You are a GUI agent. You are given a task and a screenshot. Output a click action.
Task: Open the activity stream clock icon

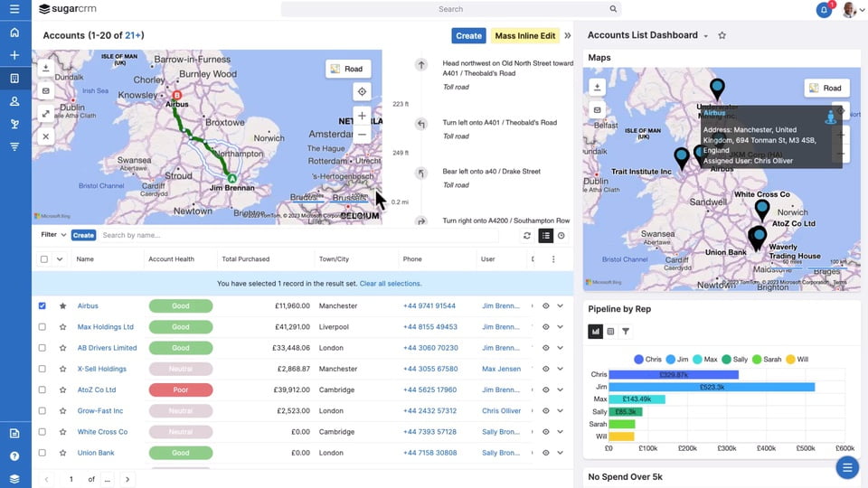click(x=561, y=236)
